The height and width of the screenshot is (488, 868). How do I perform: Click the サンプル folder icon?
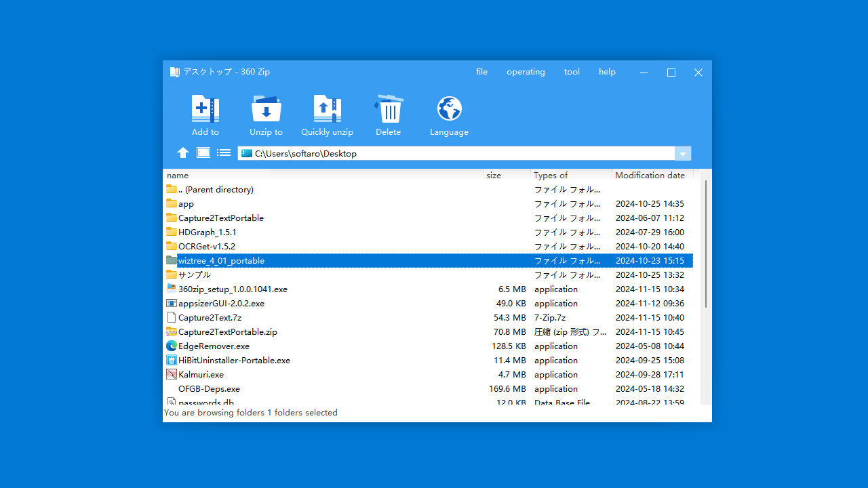point(172,274)
